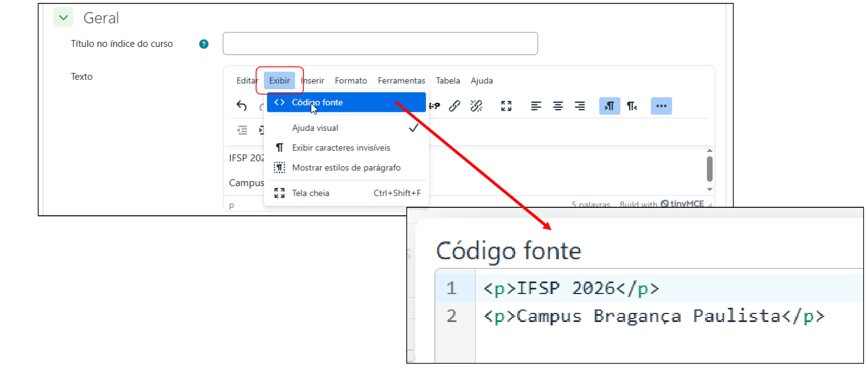Screen dimensions: 868x370
Task: Open the Ferramentas menu
Action: 402,81
